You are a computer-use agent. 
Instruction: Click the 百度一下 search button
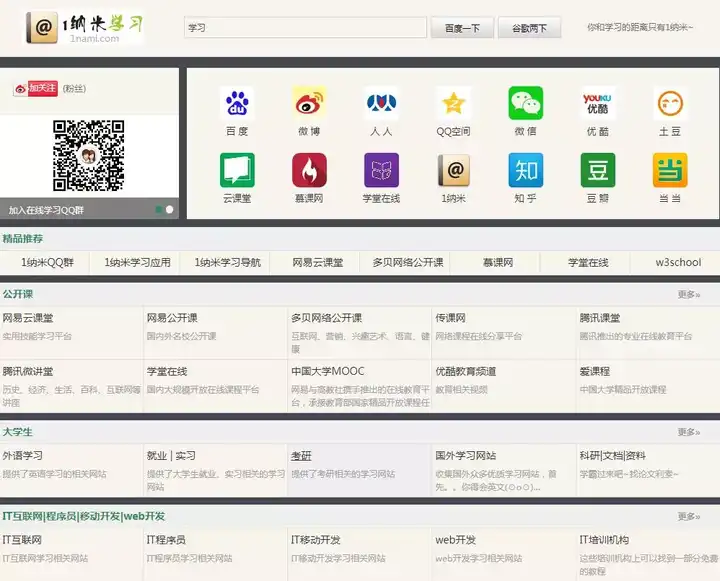point(462,28)
